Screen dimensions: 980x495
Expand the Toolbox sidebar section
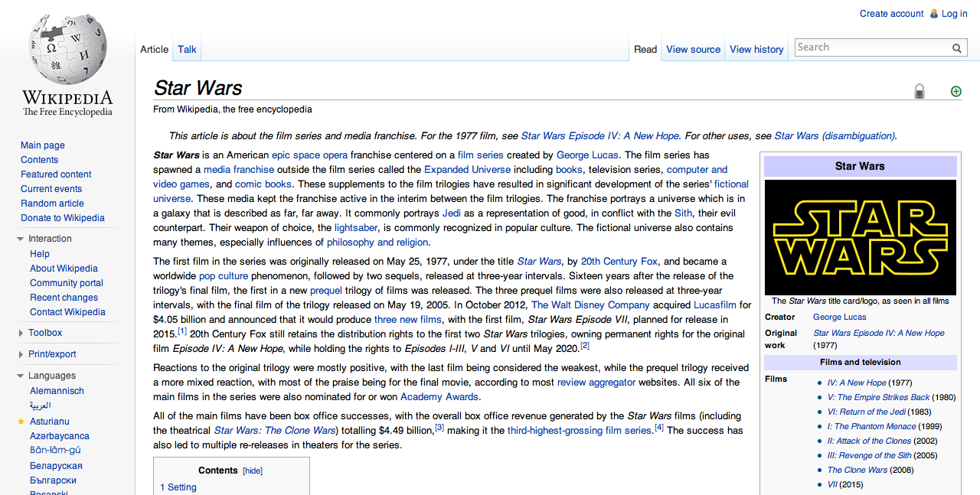pyautogui.click(x=21, y=333)
